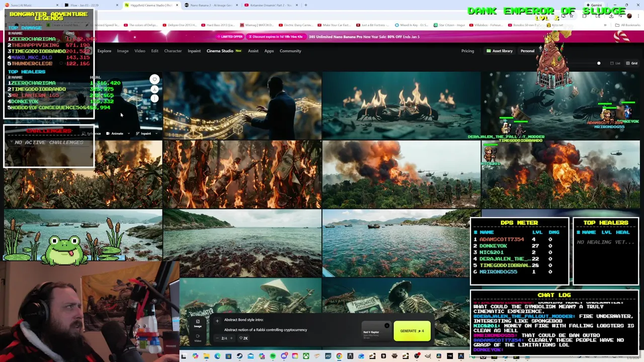Open a new browser tab with plus
Viewport: 644px width, 362px height.
pos(306,5)
